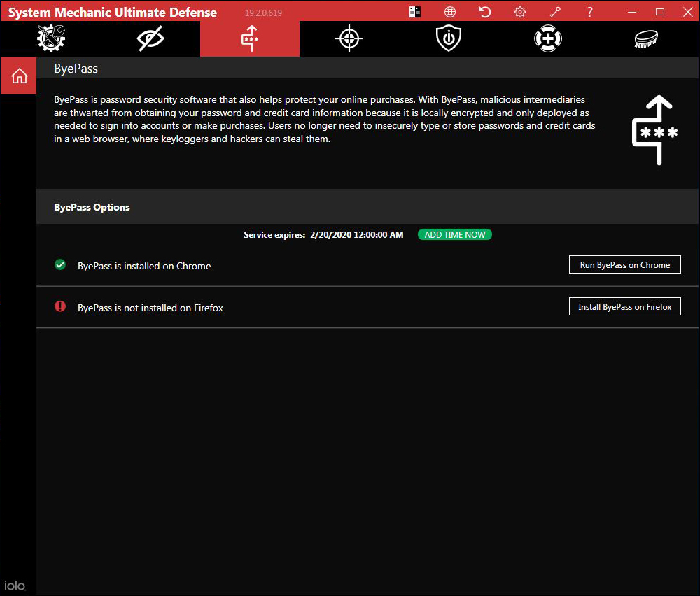Click the service expiry date 2/20/2020
Image resolution: width=700 pixels, height=596 pixels.
coord(357,234)
